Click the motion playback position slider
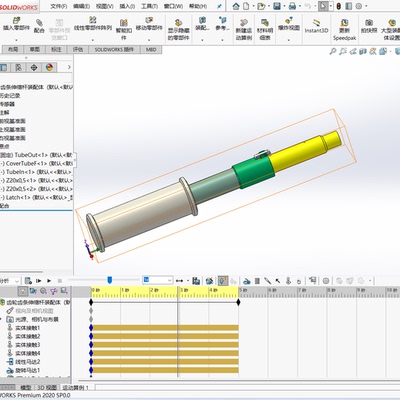400x400 pixels. pyautogui.click(x=109, y=280)
